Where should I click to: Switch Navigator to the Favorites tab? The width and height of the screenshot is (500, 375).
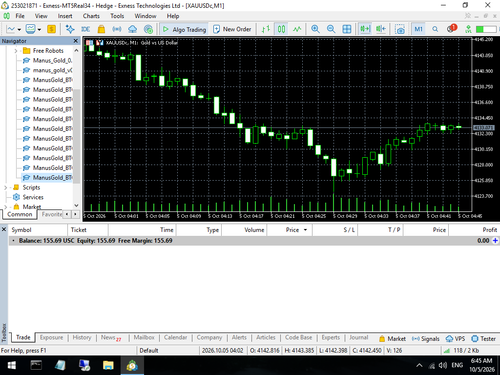click(x=52, y=214)
